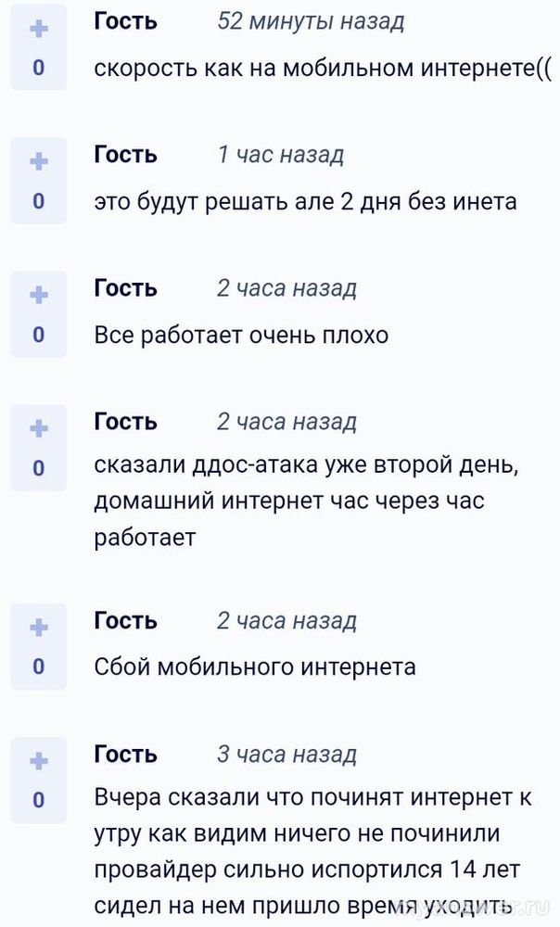Image resolution: width=560 pixels, height=927 pixels.
Task: Click the comment "это будут решать але 2 дня без инета"
Action: coord(305,201)
